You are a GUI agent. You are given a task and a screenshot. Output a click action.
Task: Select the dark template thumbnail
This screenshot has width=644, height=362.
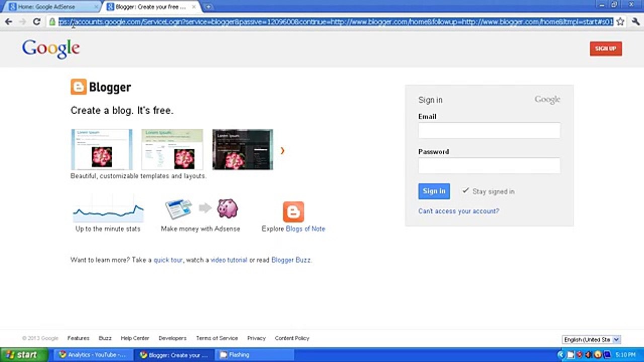tap(243, 150)
